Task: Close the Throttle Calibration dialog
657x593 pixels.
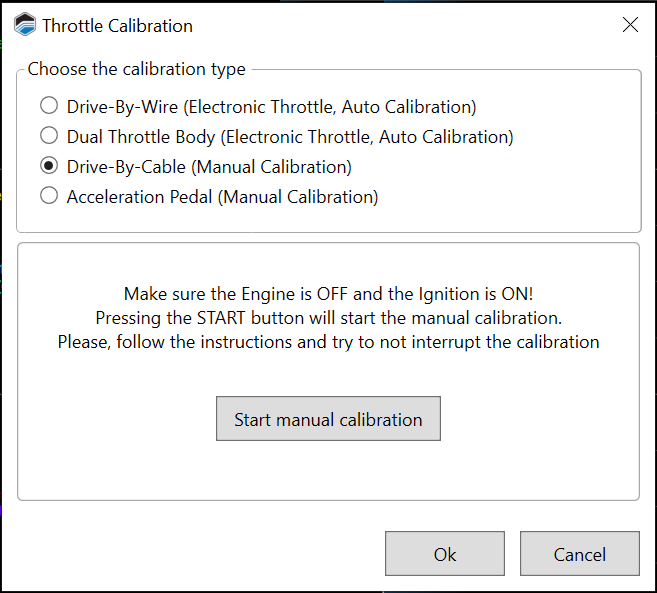Action: (630, 25)
